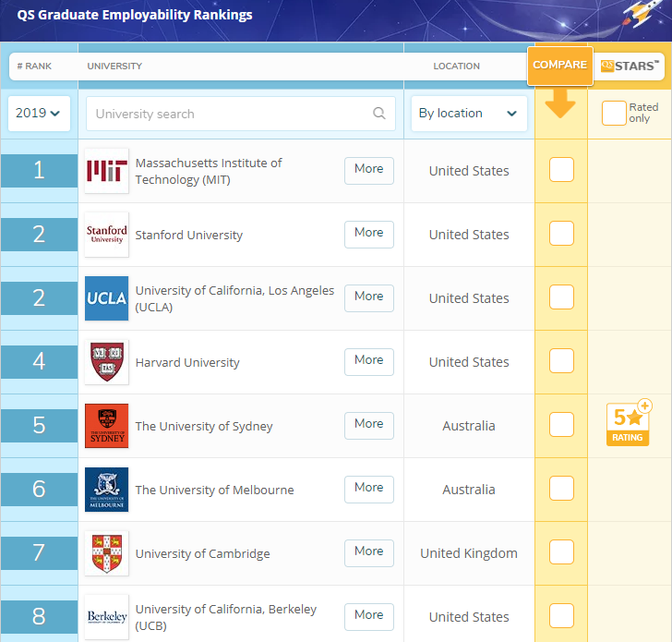Click the search magnifier icon
The height and width of the screenshot is (642, 672).
click(378, 114)
